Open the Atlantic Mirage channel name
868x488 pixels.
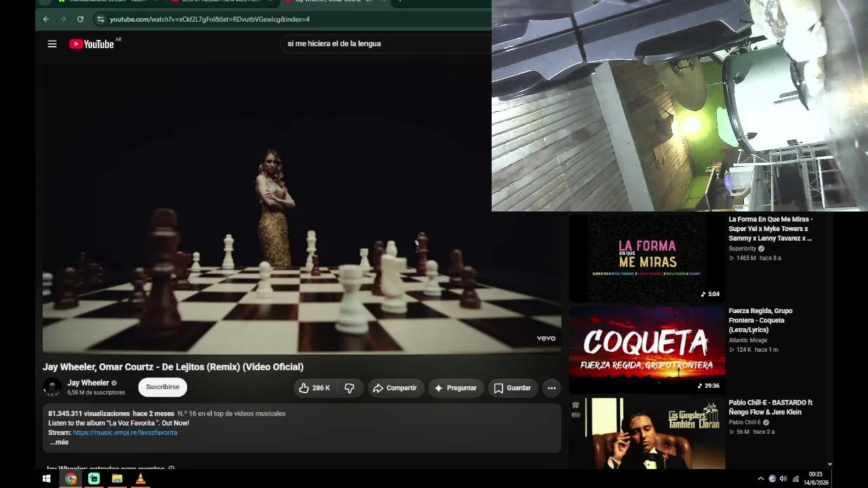(748, 340)
